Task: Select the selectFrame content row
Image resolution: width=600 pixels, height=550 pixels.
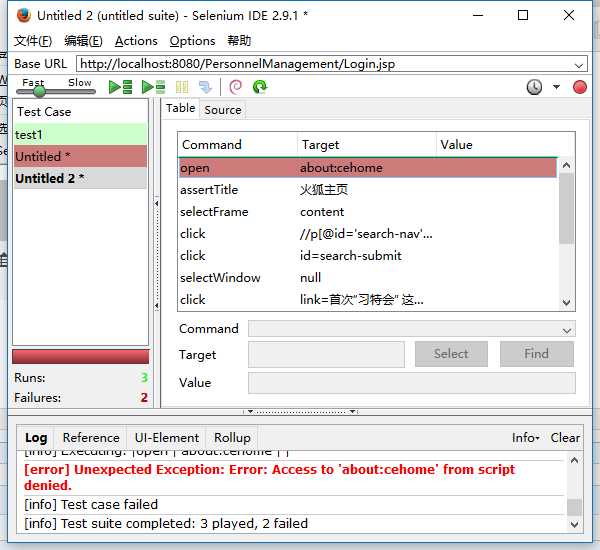Action: point(368,212)
